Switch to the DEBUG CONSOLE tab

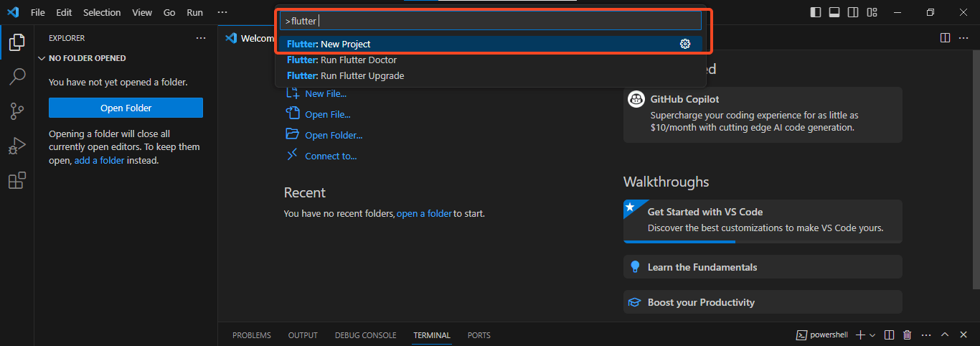(x=365, y=335)
